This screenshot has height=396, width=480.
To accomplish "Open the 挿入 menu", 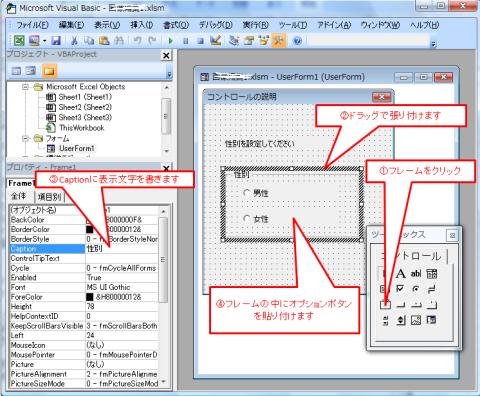I will (x=142, y=25).
